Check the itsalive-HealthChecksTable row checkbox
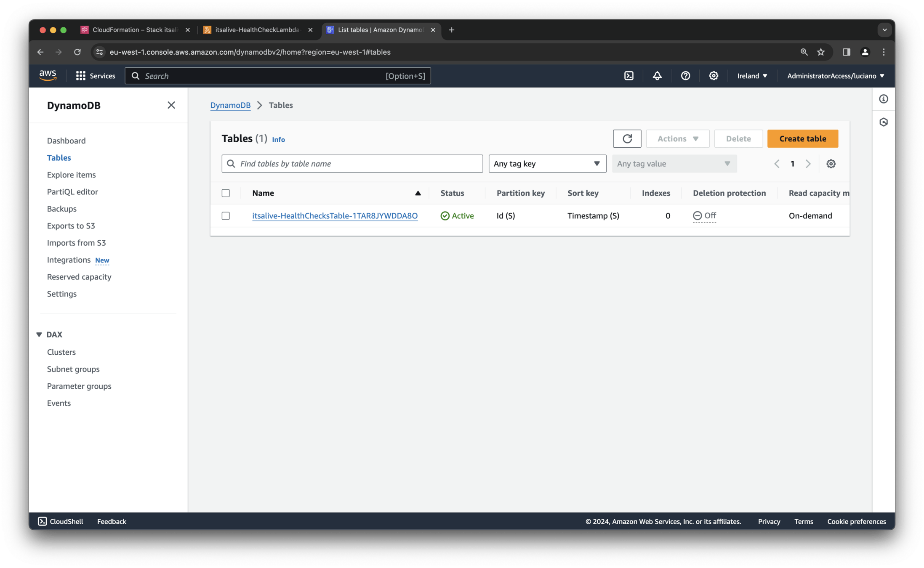Screen dimensions: 924x568 (226, 216)
